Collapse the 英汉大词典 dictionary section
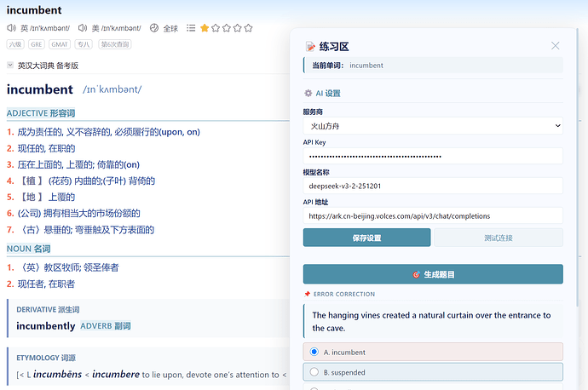The image size is (588, 390). [10, 66]
